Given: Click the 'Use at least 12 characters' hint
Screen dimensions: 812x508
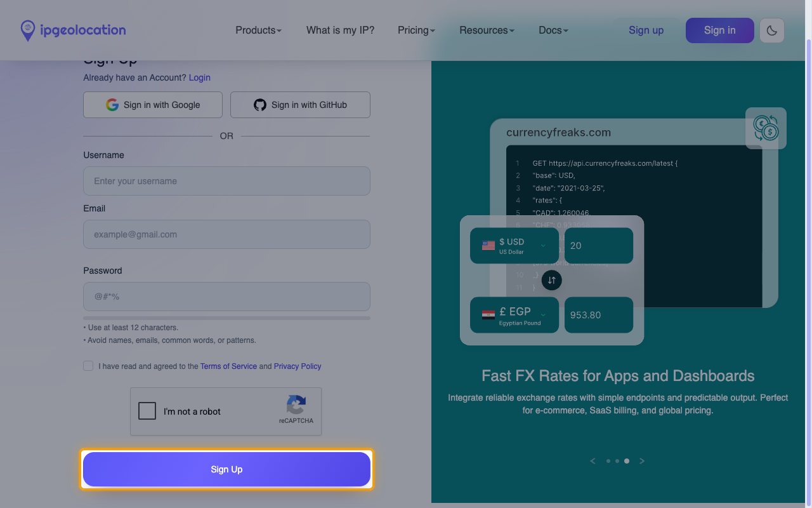Looking at the screenshot, I should [x=131, y=328].
